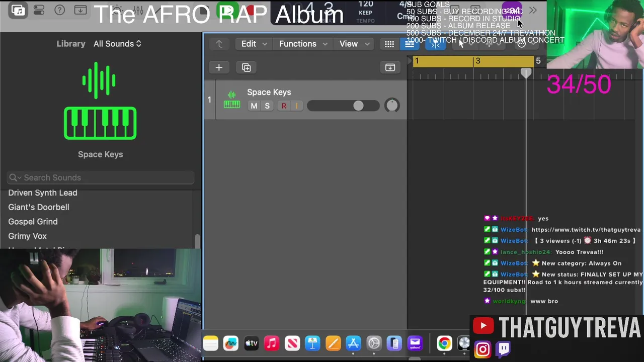Select the list view icon highlighted blue
This screenshot has width=644, height=362.
(x=410, y=44)
